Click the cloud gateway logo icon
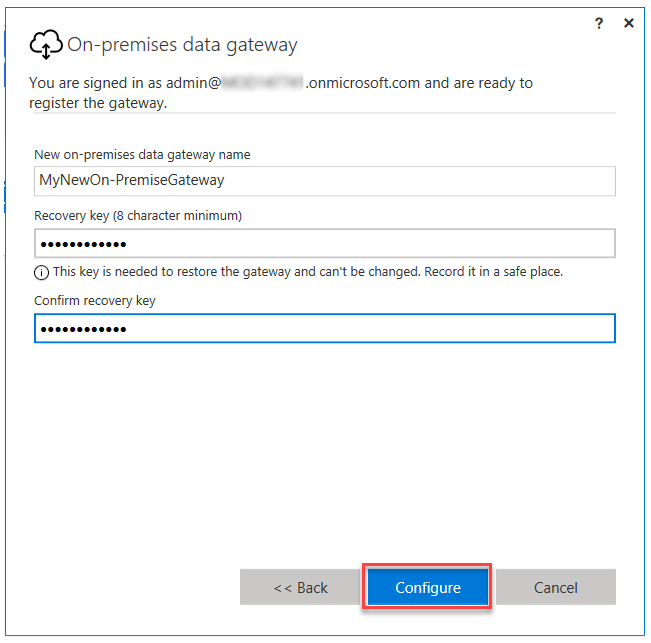The image size is (651, 643). point(47,44)
